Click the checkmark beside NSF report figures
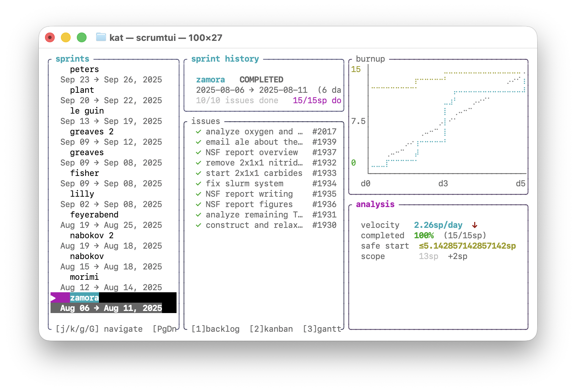Viewport: 576px width, 392px height. (198, 204)
